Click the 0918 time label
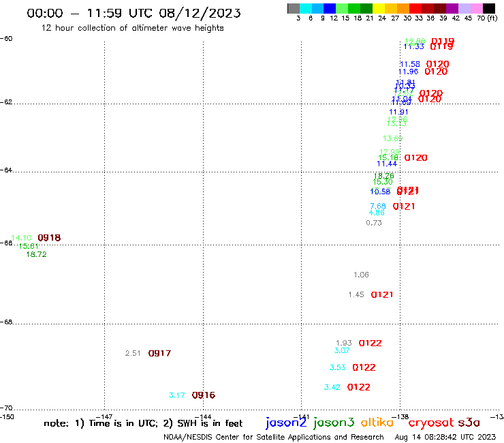Viewport: 504px width, 443px height. pos(49,238)
